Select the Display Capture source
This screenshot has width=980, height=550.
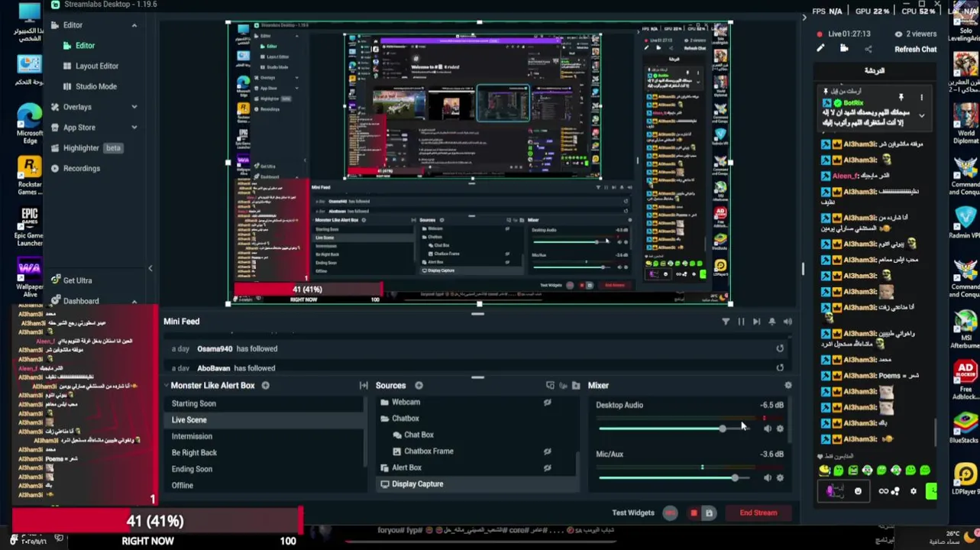417,484
